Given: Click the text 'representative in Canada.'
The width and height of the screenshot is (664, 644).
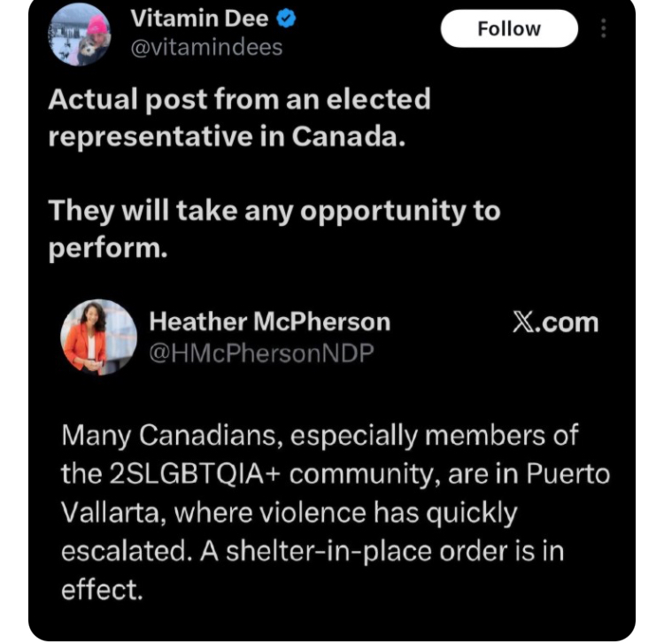Looking at the screenshot, I should coord(227,137).
